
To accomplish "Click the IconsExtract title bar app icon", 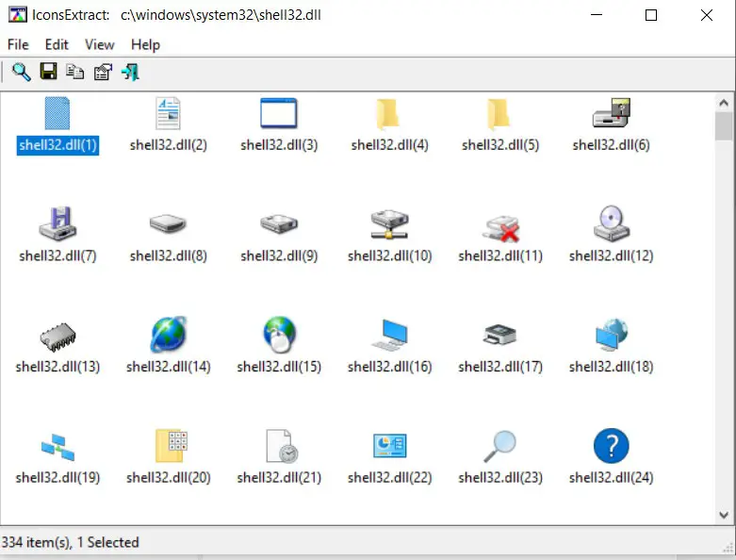I will pos(18,15).
